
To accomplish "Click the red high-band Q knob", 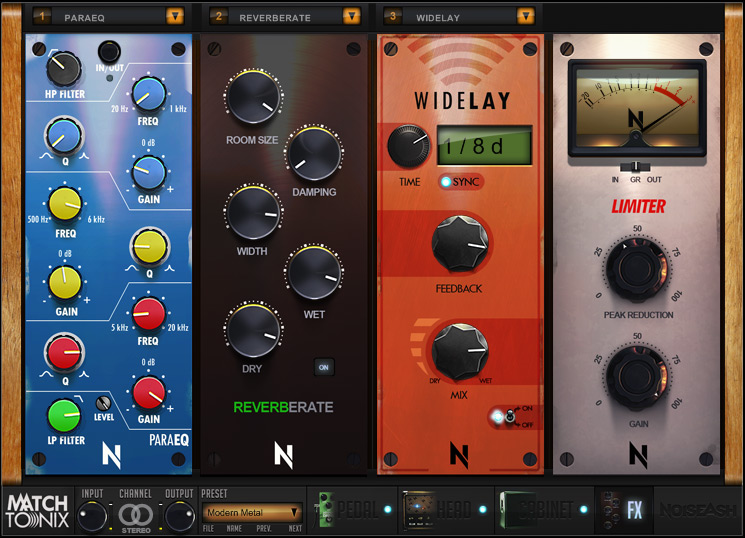I will pyautogui.click(x=64, y=353).
